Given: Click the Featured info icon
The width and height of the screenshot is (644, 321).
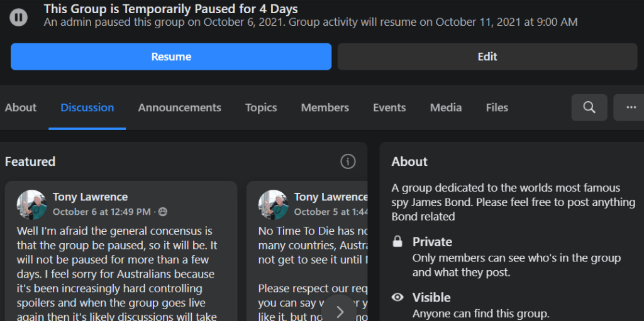Looking at the screenshot, I should (348, 161).
